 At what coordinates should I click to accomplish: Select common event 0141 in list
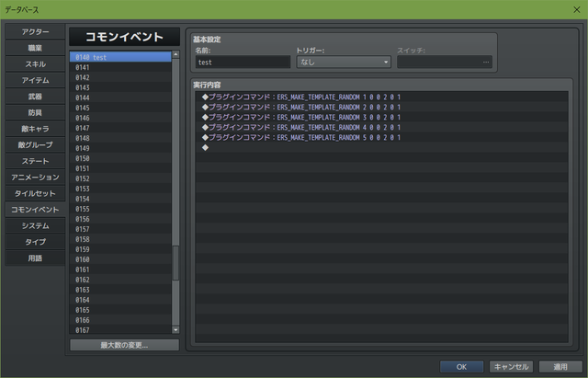120,67
